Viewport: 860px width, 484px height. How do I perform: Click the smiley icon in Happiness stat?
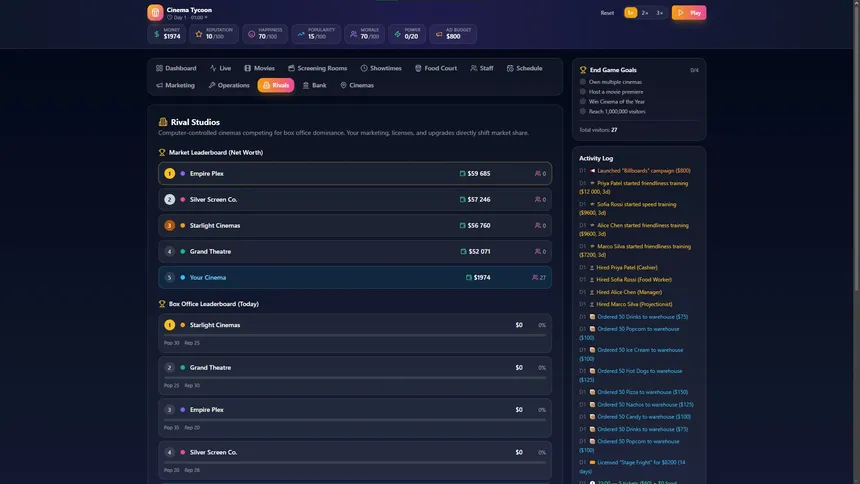coord(252,34)
